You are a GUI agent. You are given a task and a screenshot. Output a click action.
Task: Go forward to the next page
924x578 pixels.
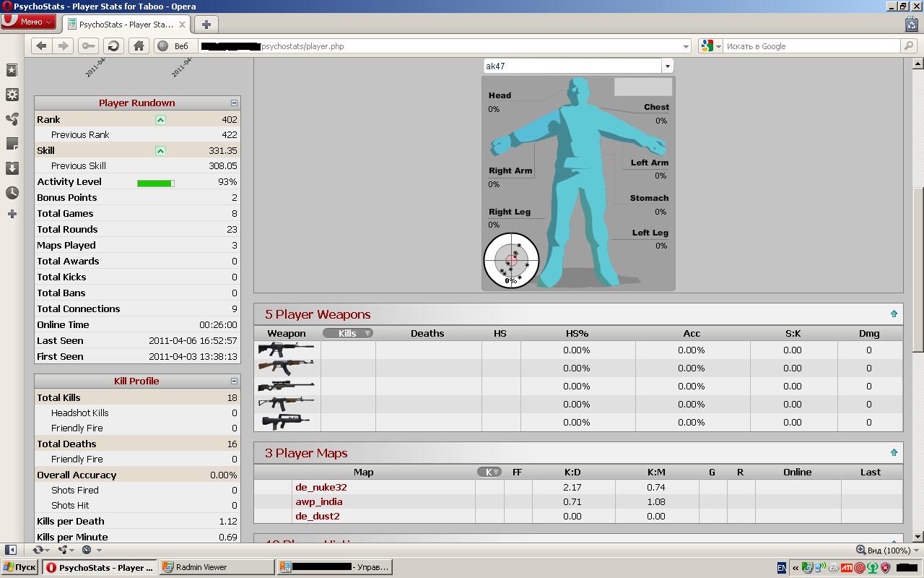(x=64, y=46)
